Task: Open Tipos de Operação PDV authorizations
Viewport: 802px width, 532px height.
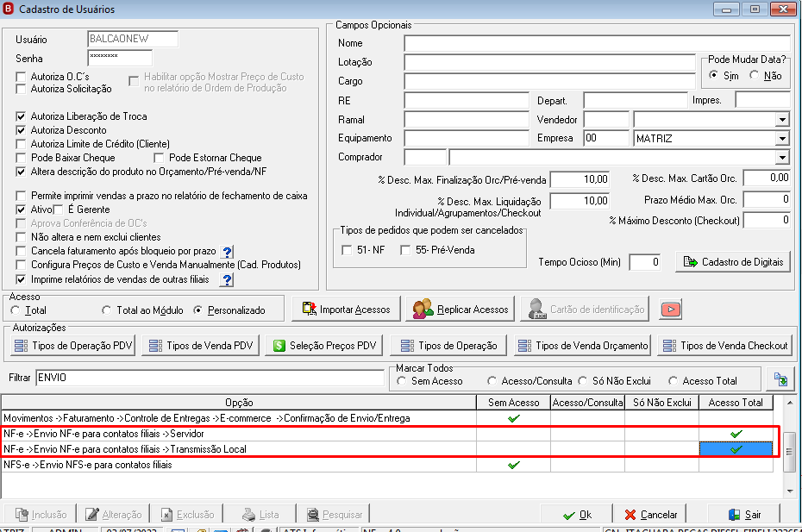Action: click(73, 346)
